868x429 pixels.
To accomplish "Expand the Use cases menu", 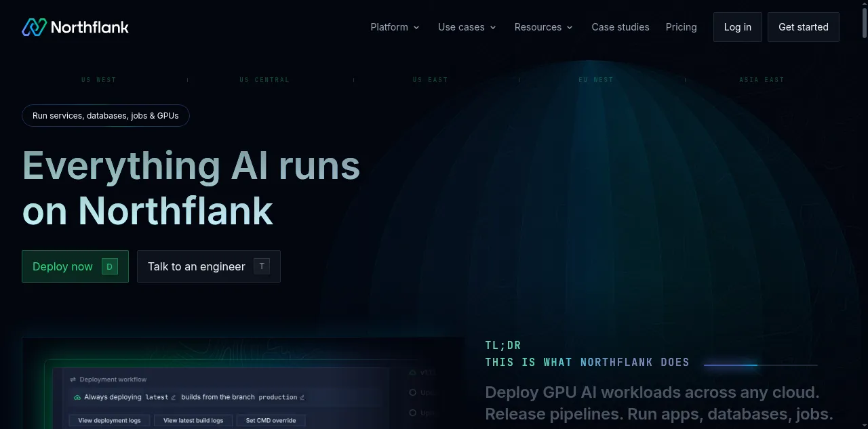I will point(467,27).
